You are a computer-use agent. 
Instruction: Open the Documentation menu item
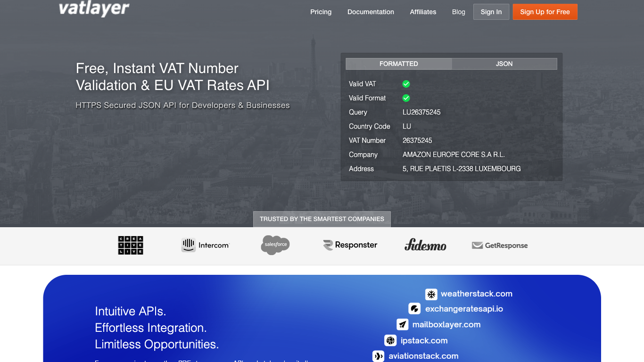(x=371, y=12)
